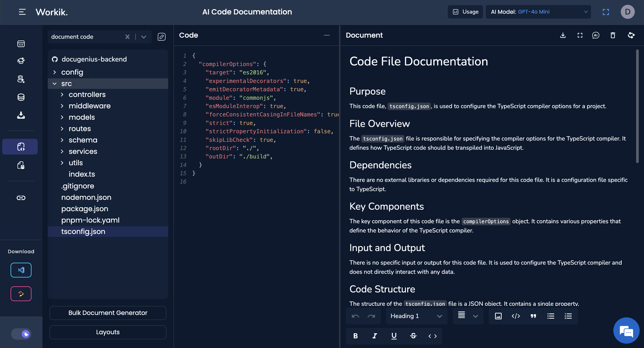The image size is (644, 348).
Task: Toggle app fullscreen in top bar
Action: (x=606, y=12)
